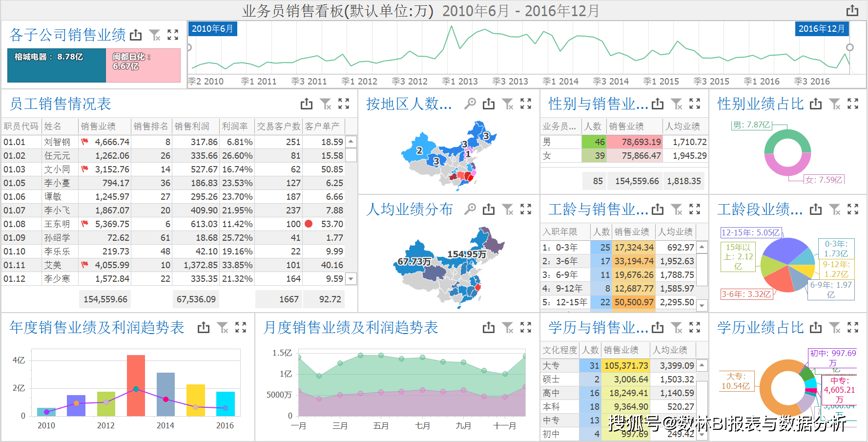
Task: Click the dashboard export icon at top right
Action: point(852,10)
